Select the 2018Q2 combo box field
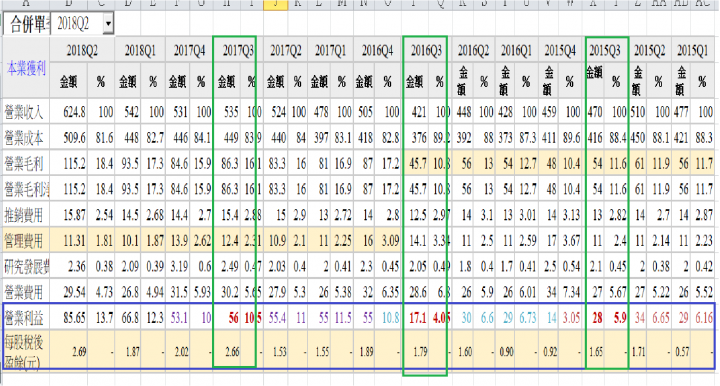The width and height of the screenshot is (720, 386). 82,24
